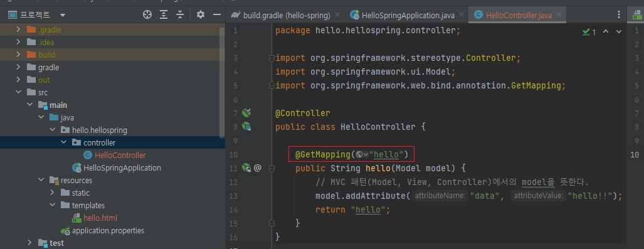The height and width of the screenshot is (249, 644).
Task: Select hello.html template file
Action: point(100,218)
